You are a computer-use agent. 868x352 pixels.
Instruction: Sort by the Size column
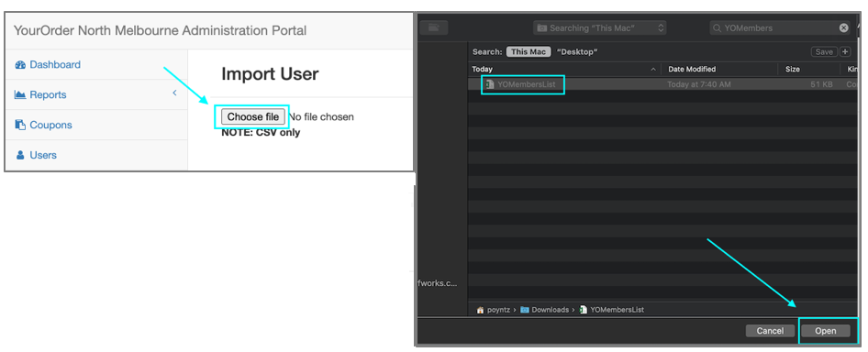(792, 69)
